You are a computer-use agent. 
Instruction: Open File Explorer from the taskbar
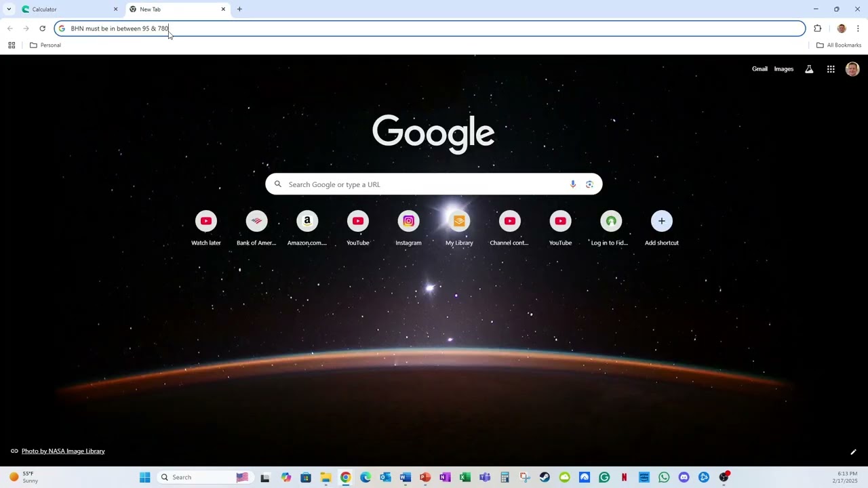click(325, 477)
